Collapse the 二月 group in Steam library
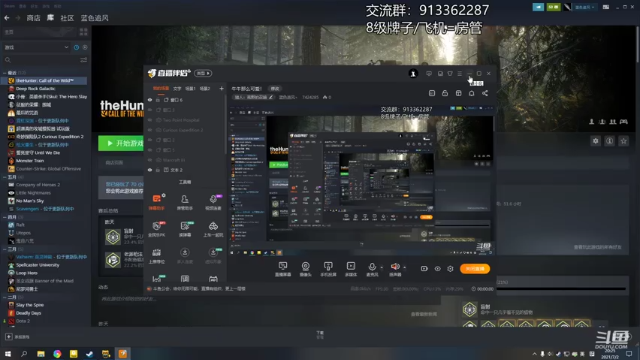Viewport: 640px width, 360px height. 4,297
